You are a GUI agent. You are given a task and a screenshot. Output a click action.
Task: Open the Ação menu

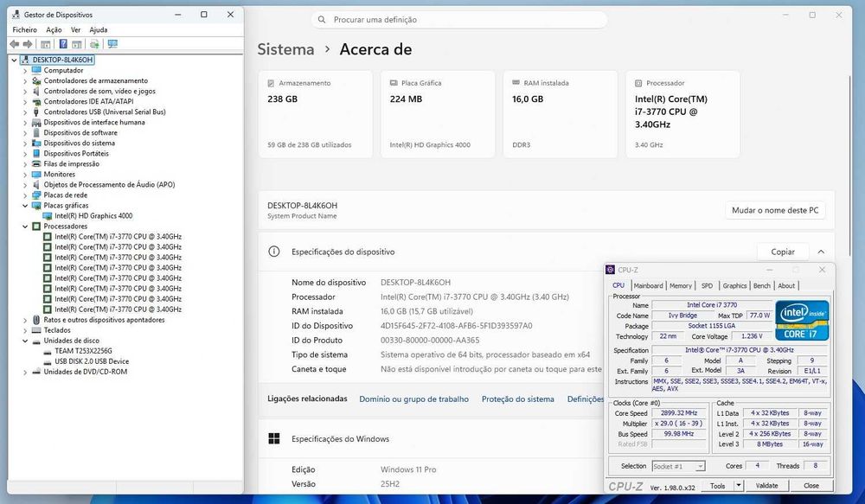(54, 29)
